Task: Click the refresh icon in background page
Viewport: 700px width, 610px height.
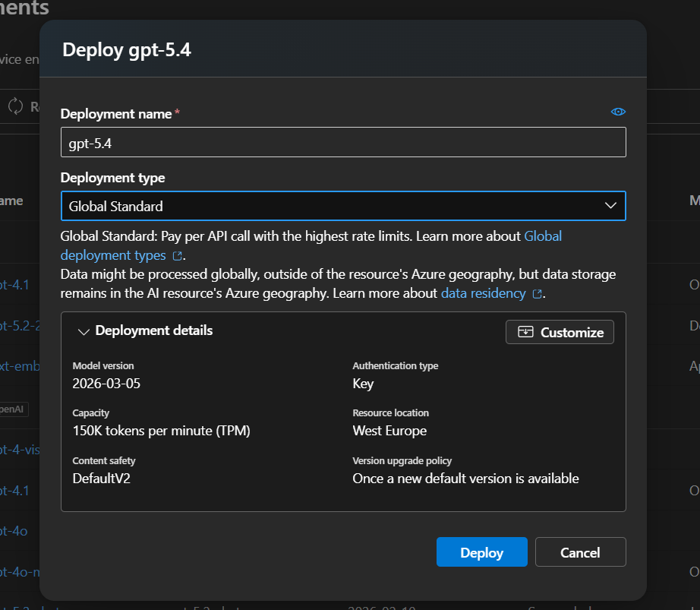Action: click(16, 106)
